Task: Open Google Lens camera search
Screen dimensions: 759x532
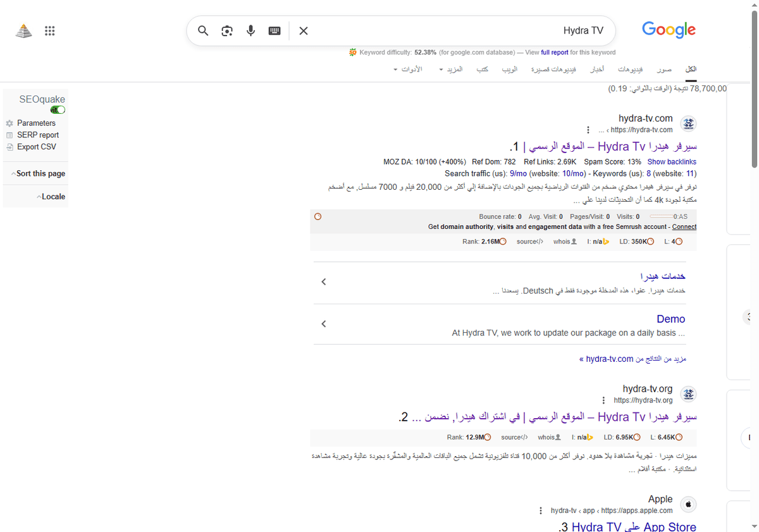Action: point(226,30)
